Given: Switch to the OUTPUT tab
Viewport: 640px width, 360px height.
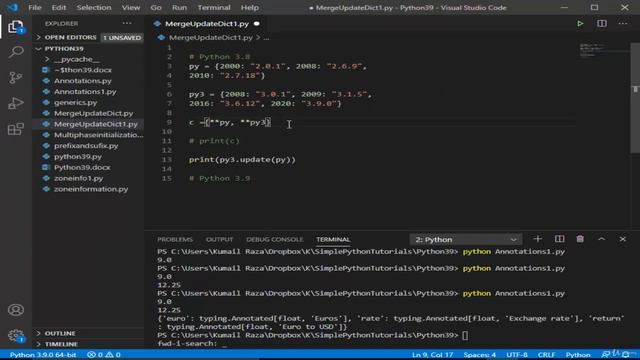Looking at the screenshot, I should 219,240.
